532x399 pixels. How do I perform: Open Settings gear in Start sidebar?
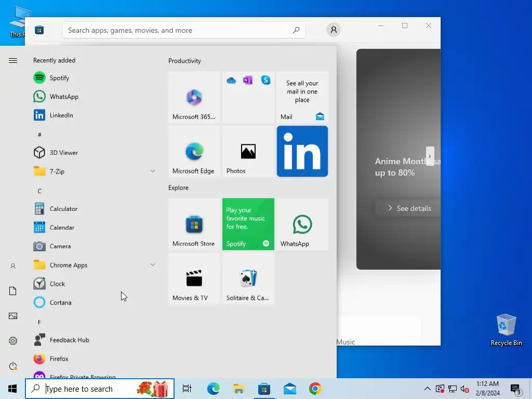(x=13, y=341)
